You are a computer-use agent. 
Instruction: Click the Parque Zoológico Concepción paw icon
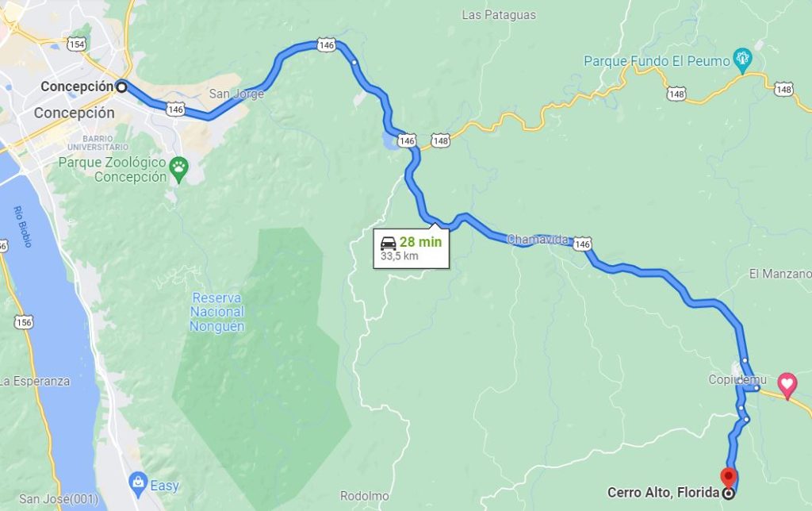179,167
